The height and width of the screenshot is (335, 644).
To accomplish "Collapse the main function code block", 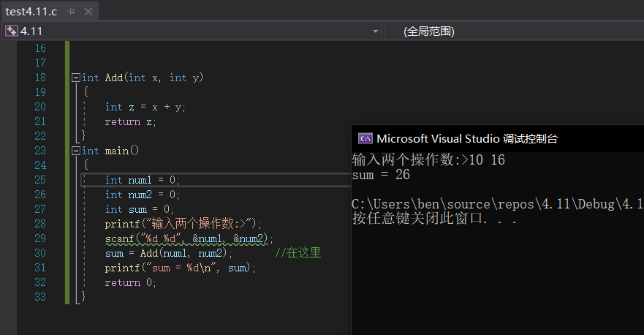I will tap(75, 151).
